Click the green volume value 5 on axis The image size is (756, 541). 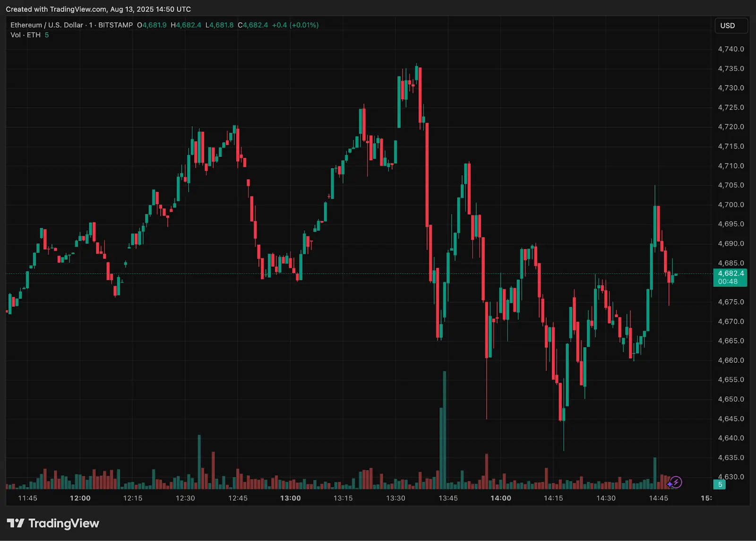[x=720, y=484]
